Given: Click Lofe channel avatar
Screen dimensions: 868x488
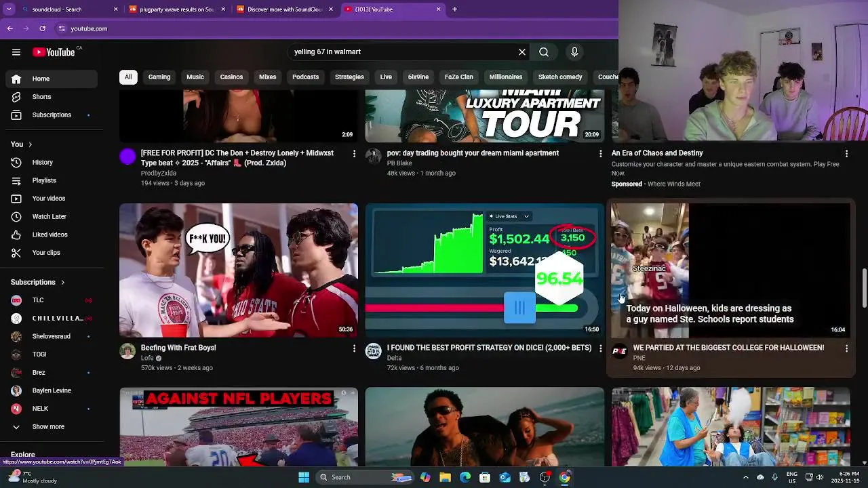Looking at the screenshot, I should point(127,351).
